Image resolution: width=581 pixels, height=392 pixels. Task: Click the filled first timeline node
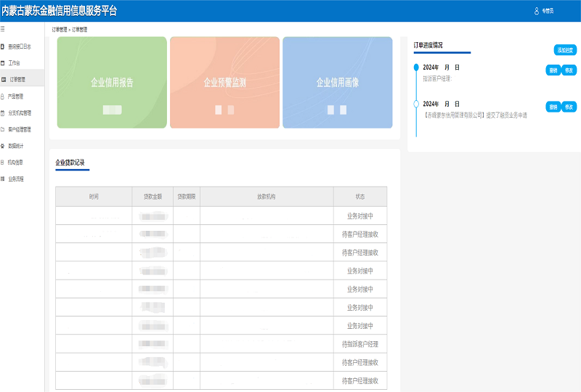point(416,67)
